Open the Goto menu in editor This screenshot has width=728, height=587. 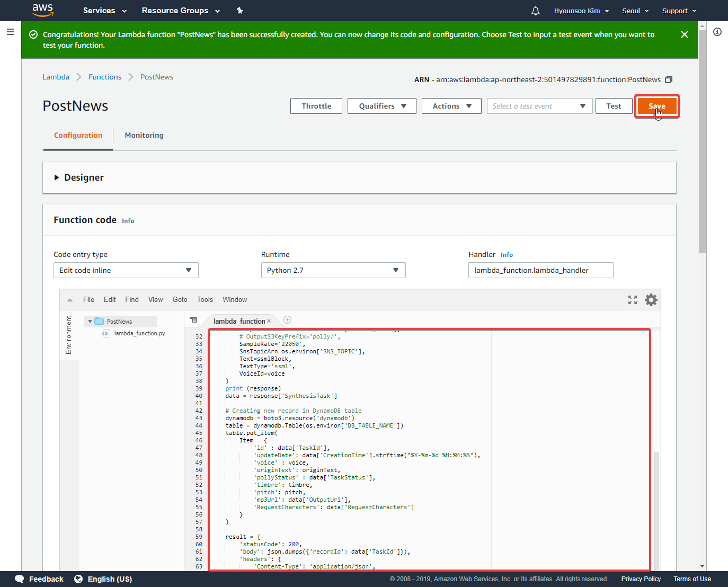coord(180,299)
